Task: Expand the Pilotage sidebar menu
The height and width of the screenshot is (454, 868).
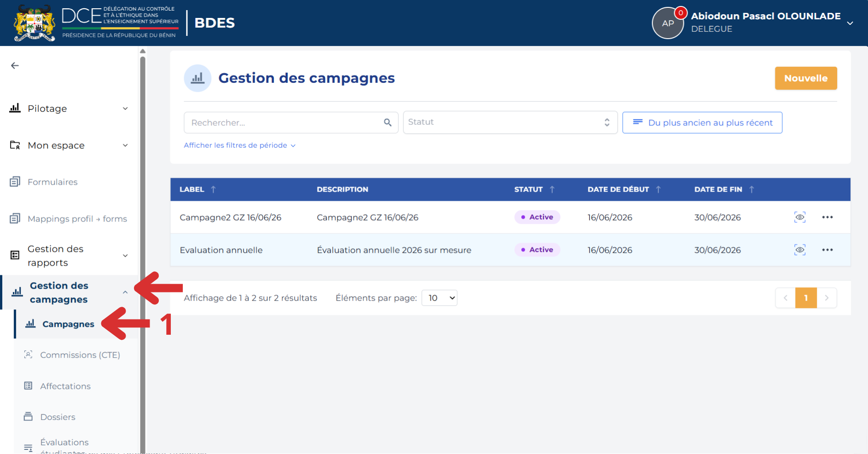Action: [x=69, y=109]
